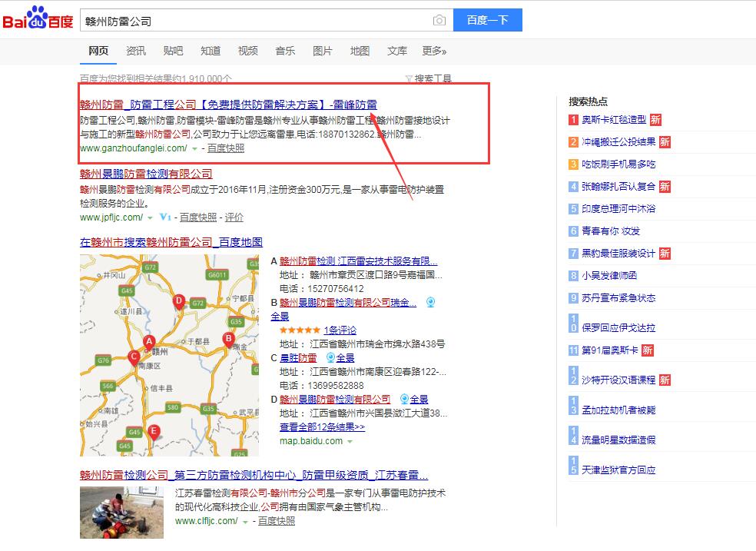The height and width of the screenshot is (551, 756).
Task: Click 查看全部12条结果 link
Action: [x=322, y=427]
